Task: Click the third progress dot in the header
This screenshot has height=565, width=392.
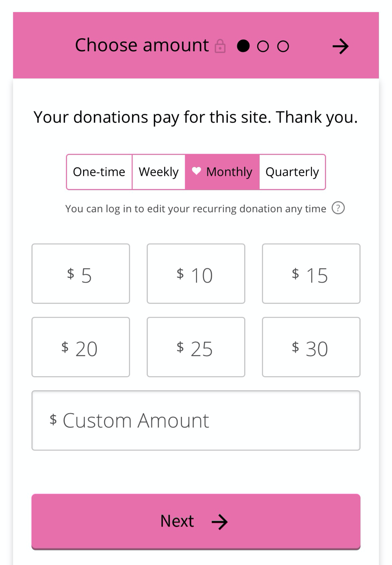Action: tap(283, 45)
